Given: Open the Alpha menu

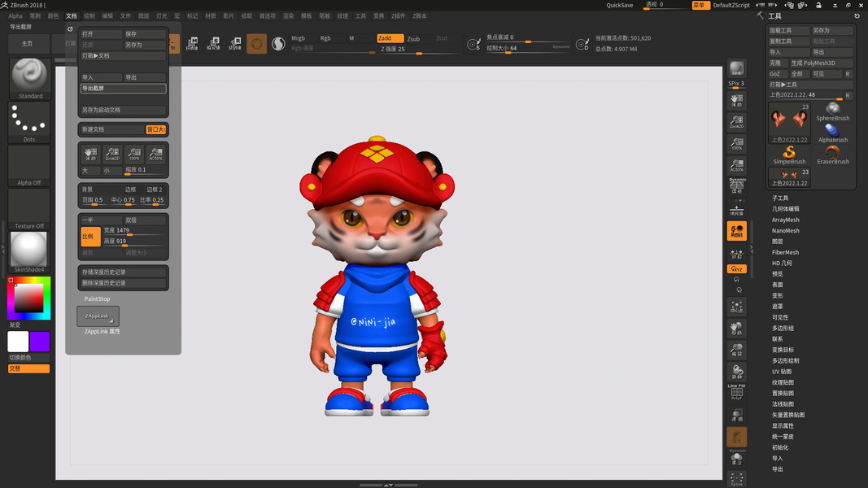Looking at the screenshot, I should pos(15,16).
